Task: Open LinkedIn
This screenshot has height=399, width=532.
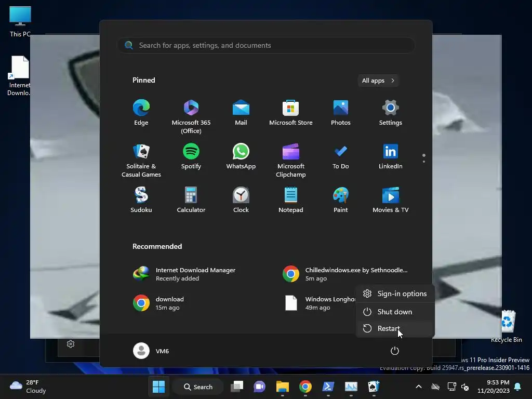Action: point(391,157)
